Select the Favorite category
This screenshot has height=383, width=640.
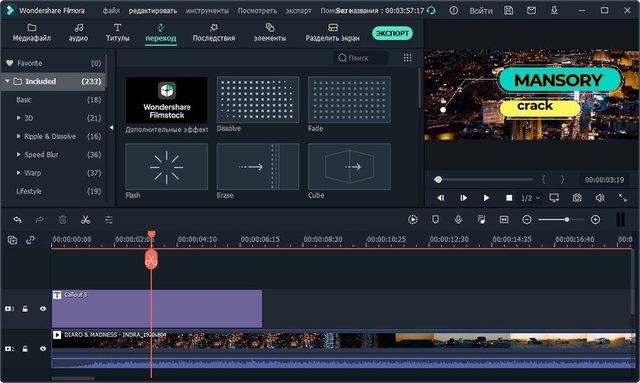(x=53, y=63)
